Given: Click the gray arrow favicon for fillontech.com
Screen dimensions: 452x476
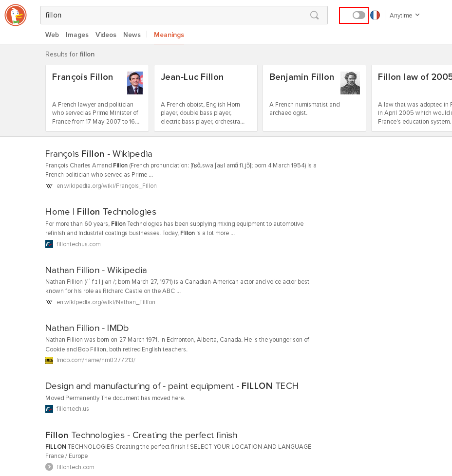Looking at the screenshot, I should point(49,467).
